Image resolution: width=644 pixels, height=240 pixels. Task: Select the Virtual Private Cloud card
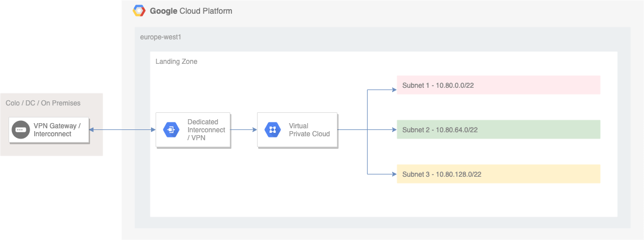[x=297, y=130]
